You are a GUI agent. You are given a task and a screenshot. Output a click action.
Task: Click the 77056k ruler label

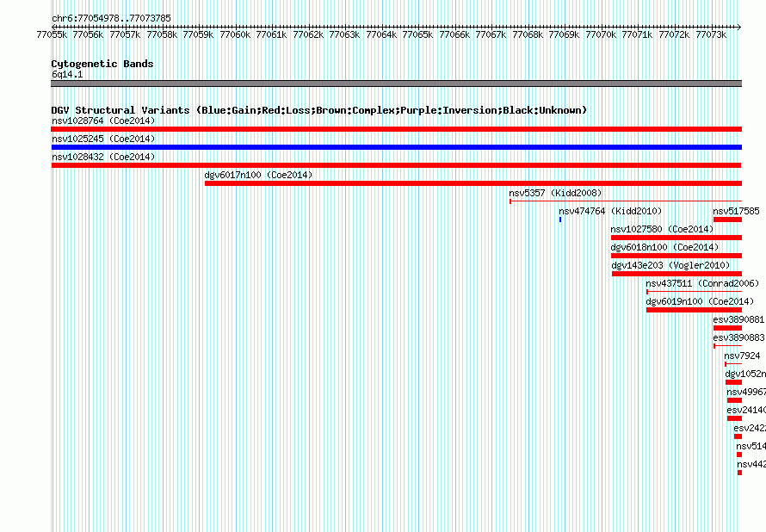(x=88, y=35)
